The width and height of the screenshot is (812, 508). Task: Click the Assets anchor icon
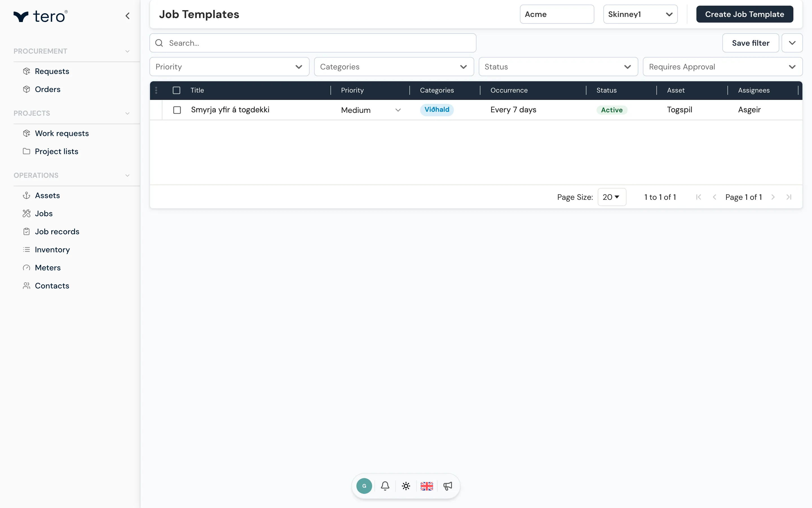click(27, 196)
